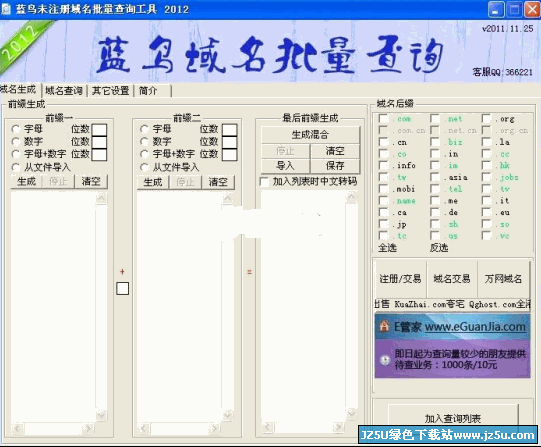Click 生成 button under 前缀二
The height and width of the screenshot is (447, 541).
(153, 182)
